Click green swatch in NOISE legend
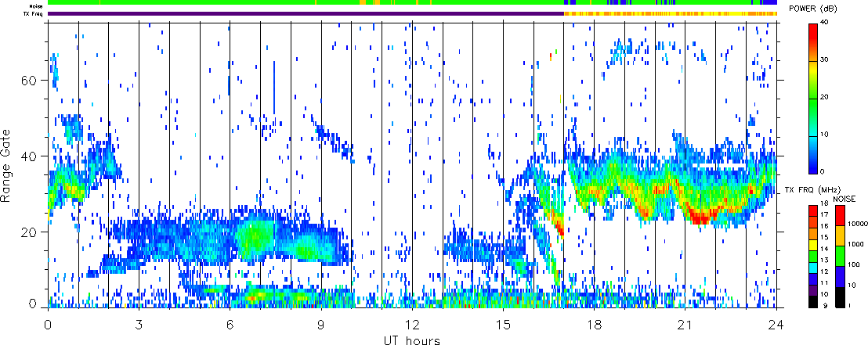 coord(841,256)
